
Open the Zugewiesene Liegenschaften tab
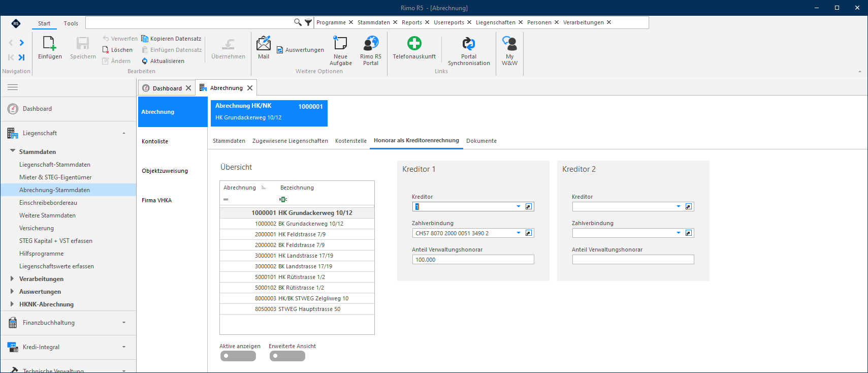click(x=290, y=141)
